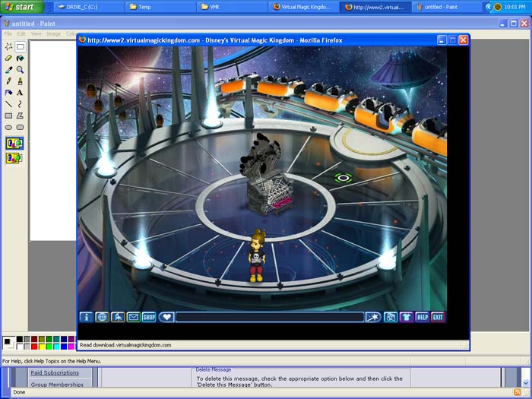Click the white Paint canvas area
Screen dimensions: 532x399
click(x=53, y=141)
